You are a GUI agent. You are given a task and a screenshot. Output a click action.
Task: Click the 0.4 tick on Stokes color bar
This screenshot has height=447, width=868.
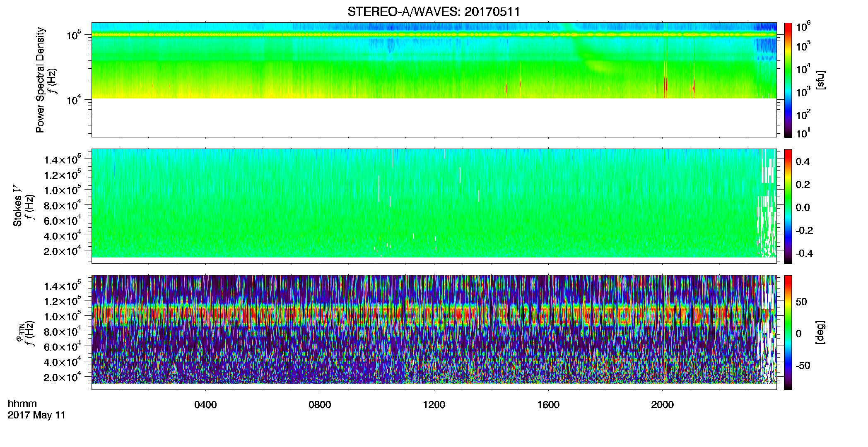(x=802, y=162)
